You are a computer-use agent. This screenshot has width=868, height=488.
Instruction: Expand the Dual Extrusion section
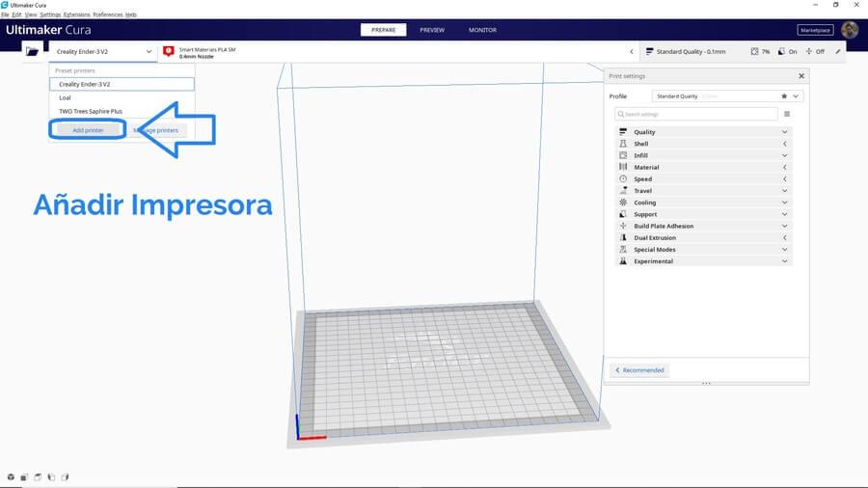pyautogui.click(x=784, y=237)
